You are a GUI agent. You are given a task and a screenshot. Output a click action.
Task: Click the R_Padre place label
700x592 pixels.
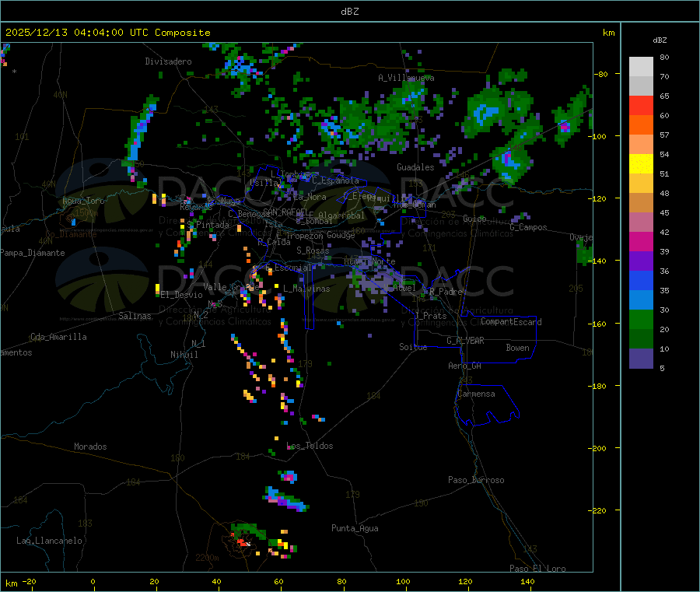[446, 292]
